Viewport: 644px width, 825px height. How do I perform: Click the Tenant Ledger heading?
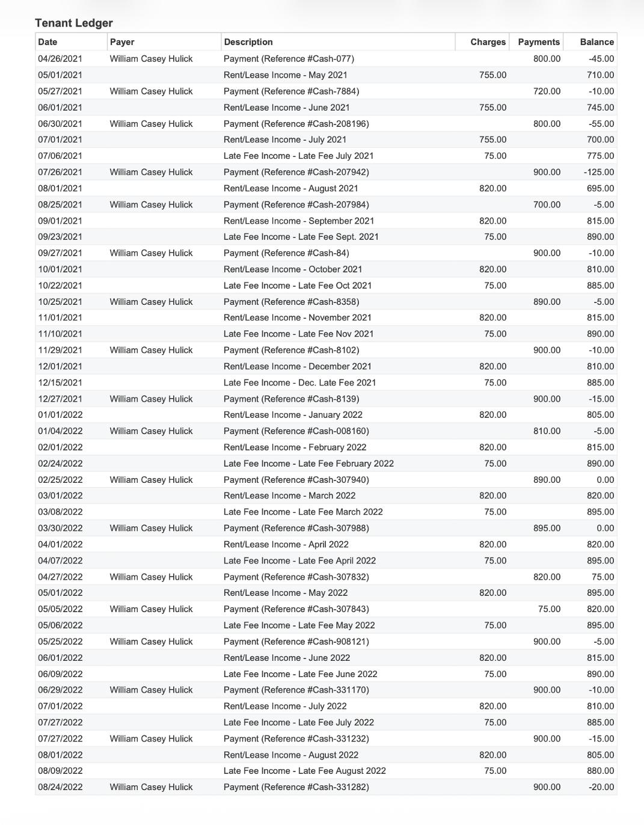(74, 23)
